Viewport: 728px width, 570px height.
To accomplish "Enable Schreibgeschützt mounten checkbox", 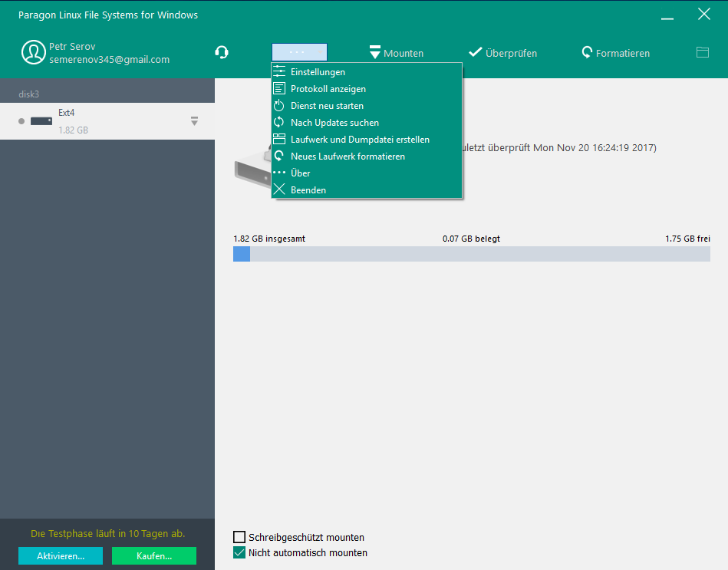I will pyautogui.click(x=239, y=537).
